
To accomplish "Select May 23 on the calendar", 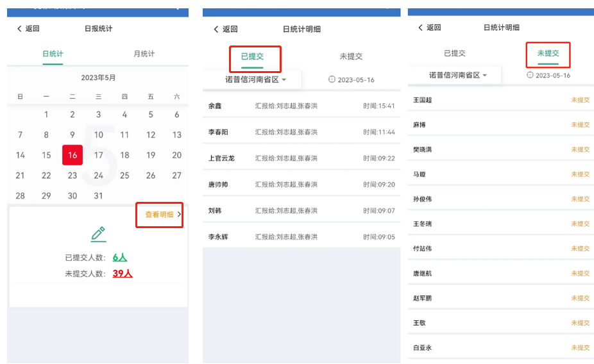I will tap(72, 176).
